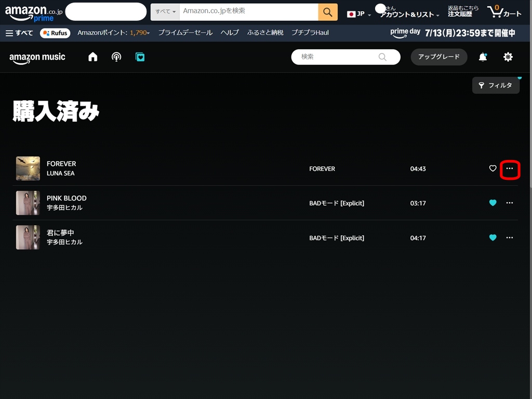Screen dimensions: 532x399
Task: Click the Rufus assistant button
Action: click(x=55, y=33)
